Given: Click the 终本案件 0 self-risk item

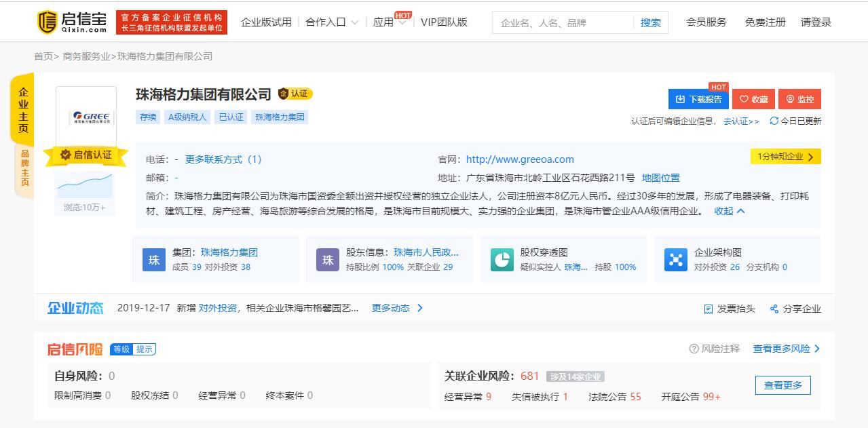Looking at the screenshot, I should pyautogui.click(x=289, y=395).
